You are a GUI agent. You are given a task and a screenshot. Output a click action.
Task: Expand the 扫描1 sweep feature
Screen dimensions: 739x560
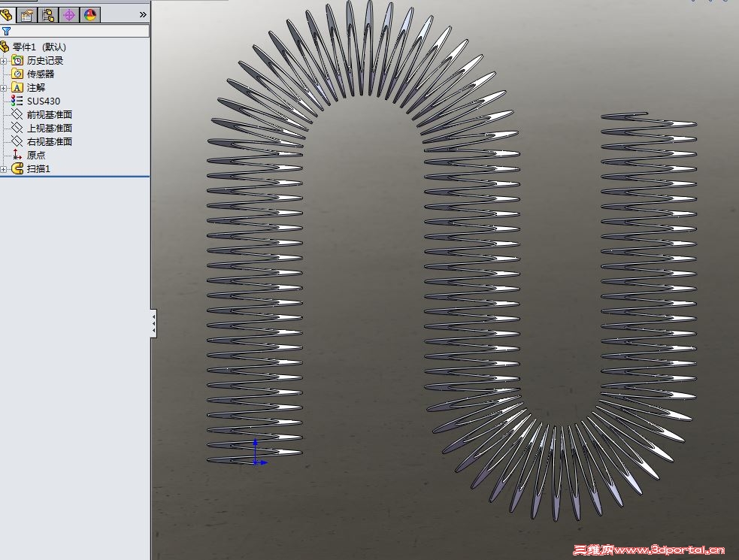pyautogui.click(x=3, y=169)
